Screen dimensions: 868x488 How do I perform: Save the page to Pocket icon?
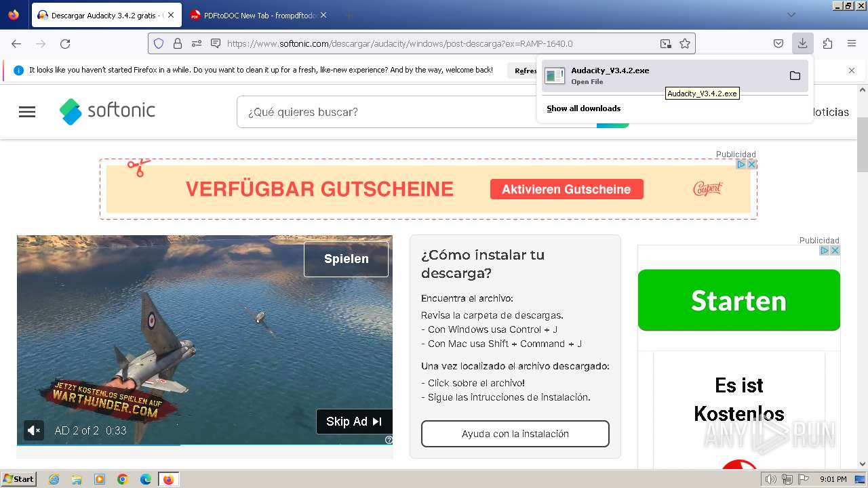(x=778, y=43)
